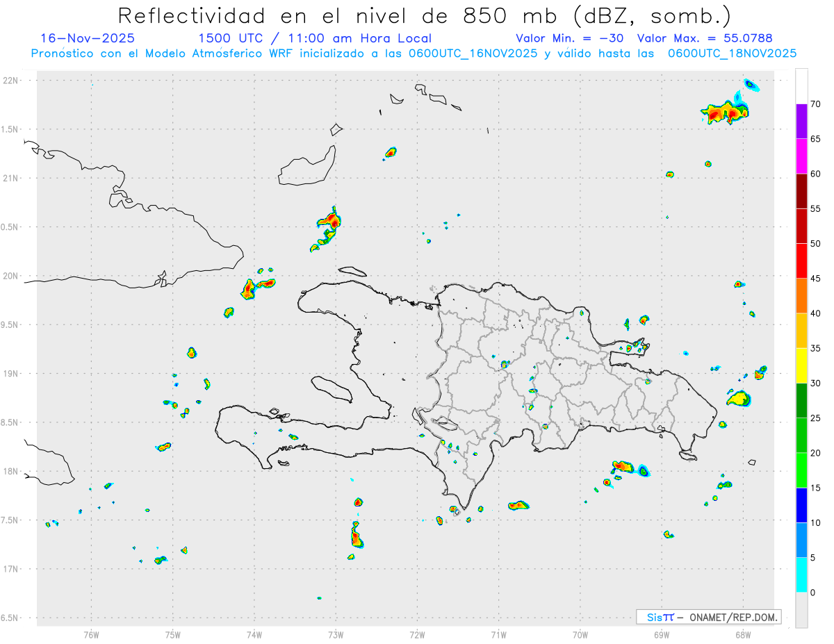This screenshot has height=644, width=834.
Task: Click the '70W' longitude label
Action: coord(580,634)
